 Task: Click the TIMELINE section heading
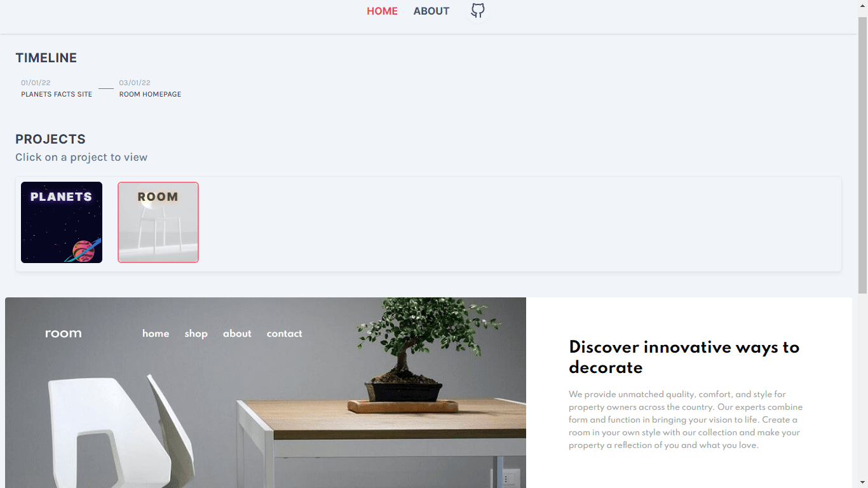point(46,58)
